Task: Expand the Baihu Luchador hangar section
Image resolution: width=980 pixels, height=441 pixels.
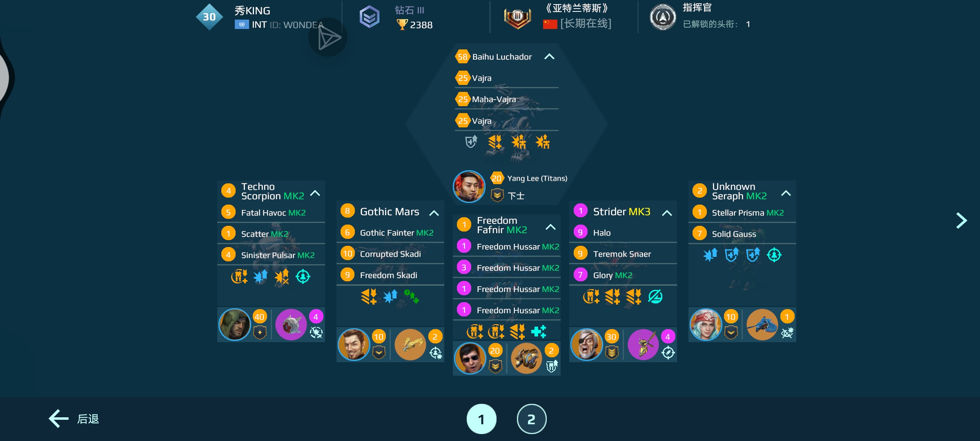Action: [549, 56]
